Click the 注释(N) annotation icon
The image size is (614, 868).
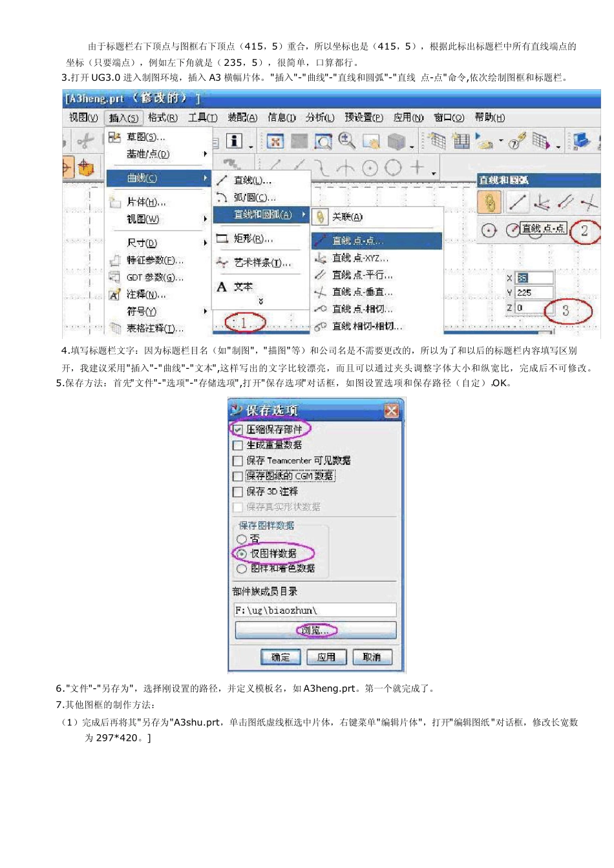click(x=114, y=294)
